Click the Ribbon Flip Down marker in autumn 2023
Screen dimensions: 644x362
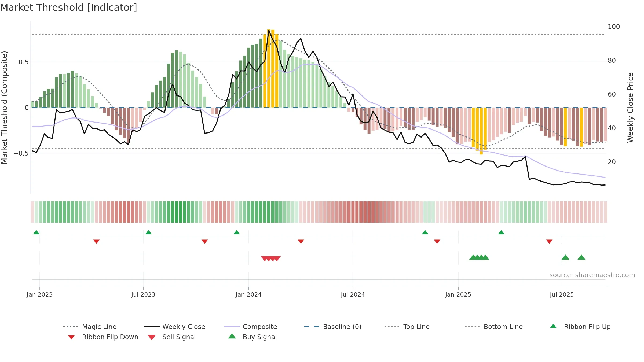point(205,242)
